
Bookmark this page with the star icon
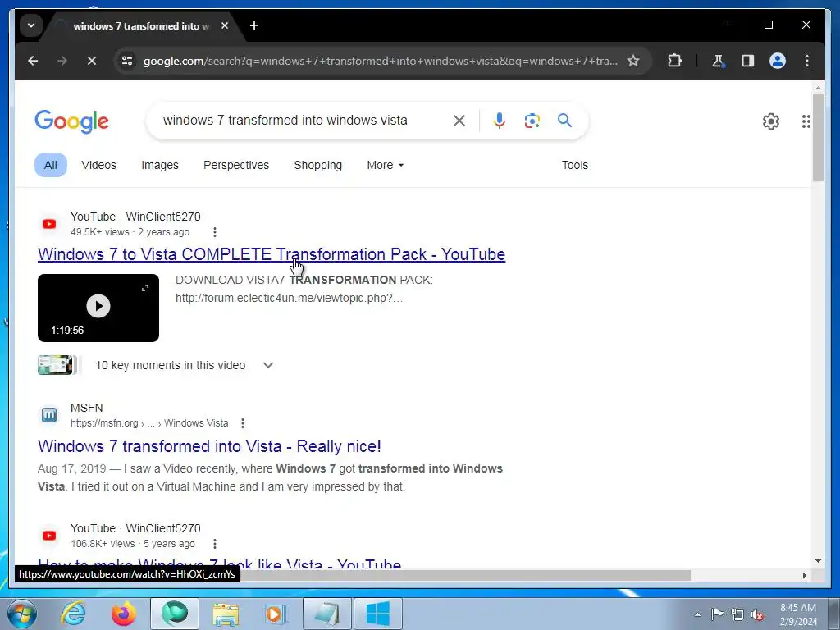pyautogui.click(x=633, y=61)
